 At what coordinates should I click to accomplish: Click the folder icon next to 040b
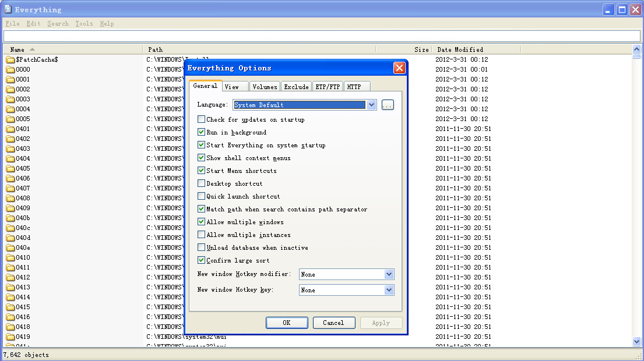[10, 218]
